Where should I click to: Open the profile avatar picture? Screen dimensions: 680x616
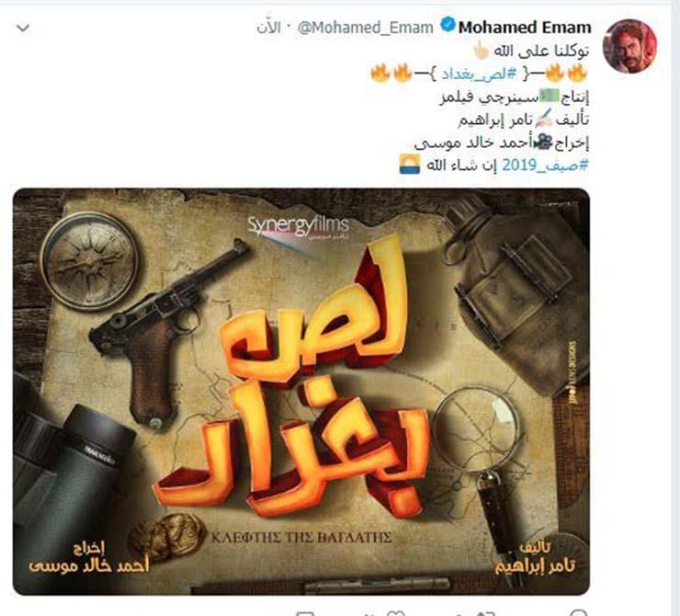(630, 46)
